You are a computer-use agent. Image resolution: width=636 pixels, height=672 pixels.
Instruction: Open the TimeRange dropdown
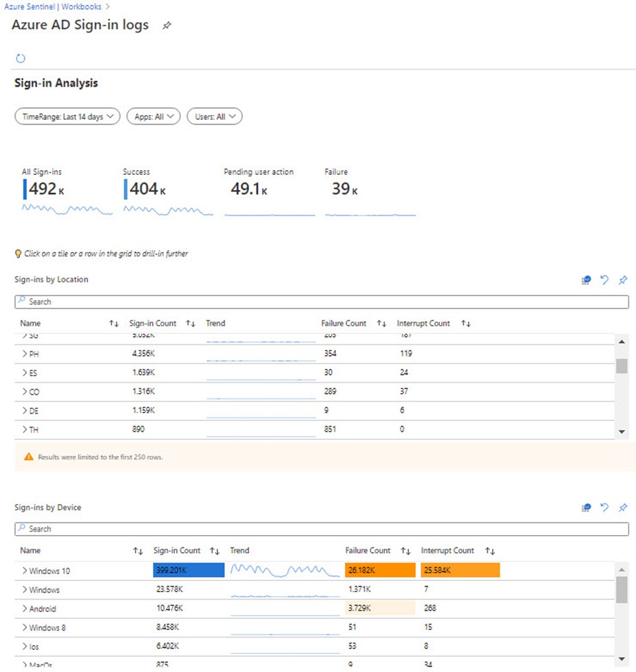pyautogui.click(x=67, y=117)
